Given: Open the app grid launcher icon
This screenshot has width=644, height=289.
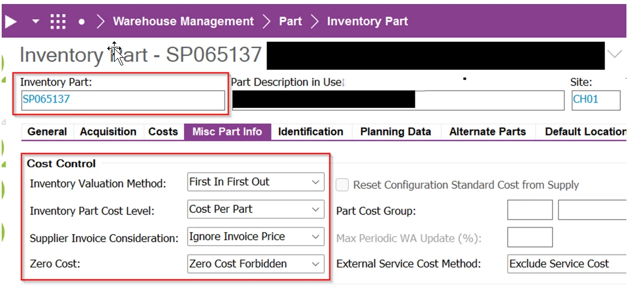Looking at the screenshot, I should tap(58, 21).
